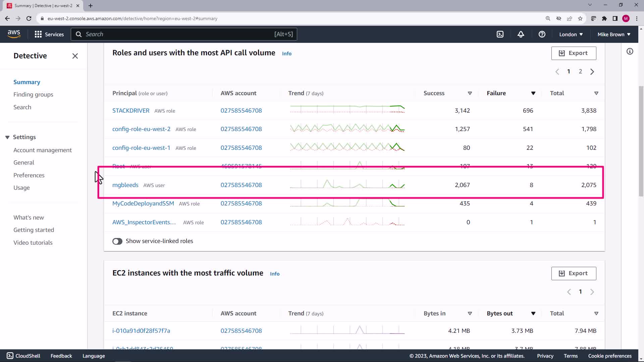
Task: Open the Services grid menu icon
Action: pyautogui.click(x=38, y=34)
